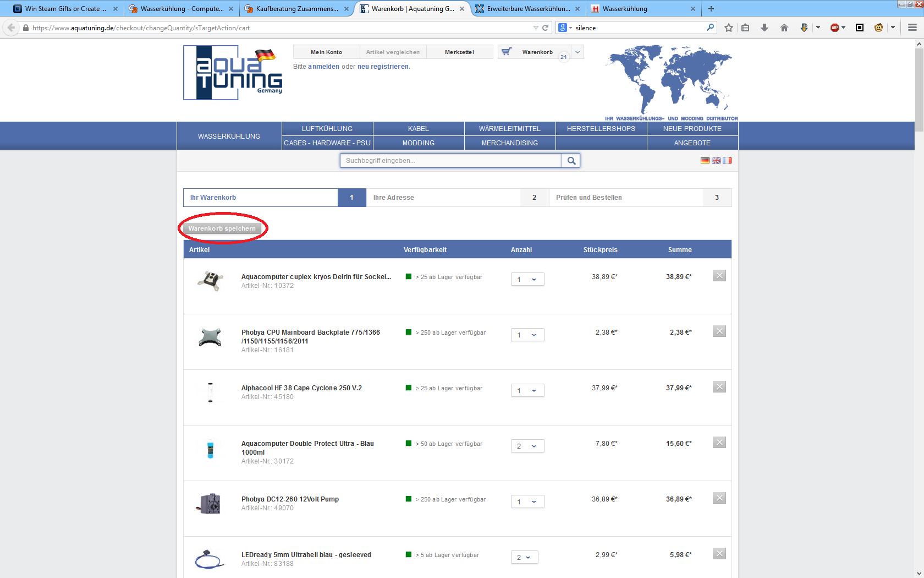Viewport: 924px width, 578px height.
Task: Open the Firefox hamburger menu
Action: point(912,28)
